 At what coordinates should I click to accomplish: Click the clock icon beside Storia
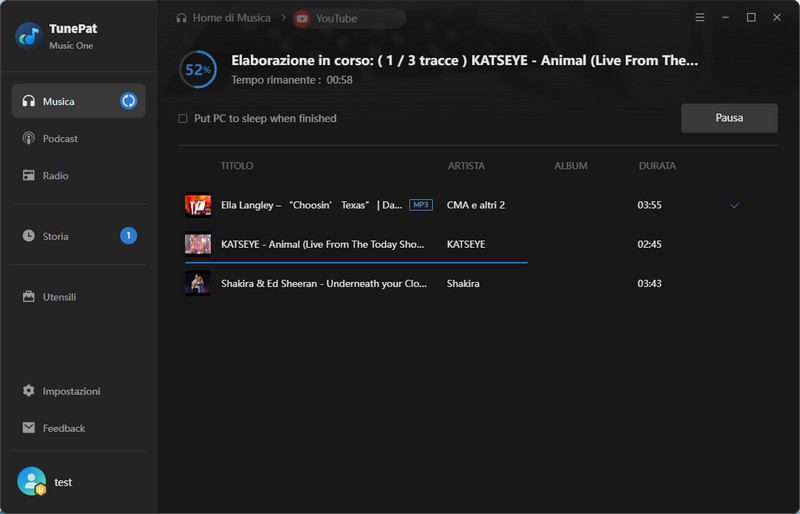tap(29, 236)
